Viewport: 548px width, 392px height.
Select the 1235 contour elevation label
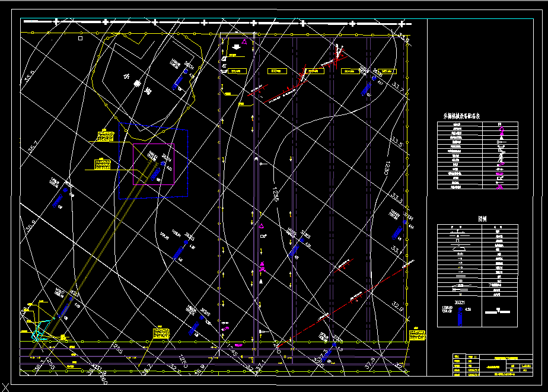click(275, 195)
